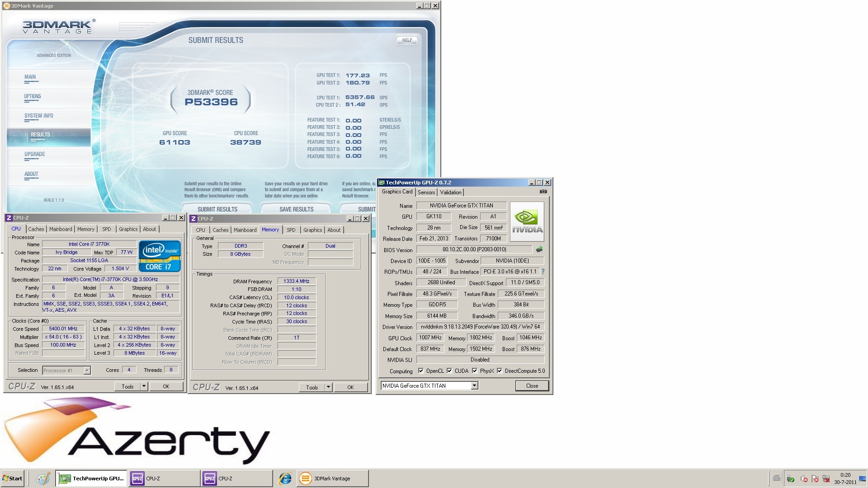The width and height of the screenshot is (868, 488).
Task: Click the Save Results button
Action: (x=296, y=209)
